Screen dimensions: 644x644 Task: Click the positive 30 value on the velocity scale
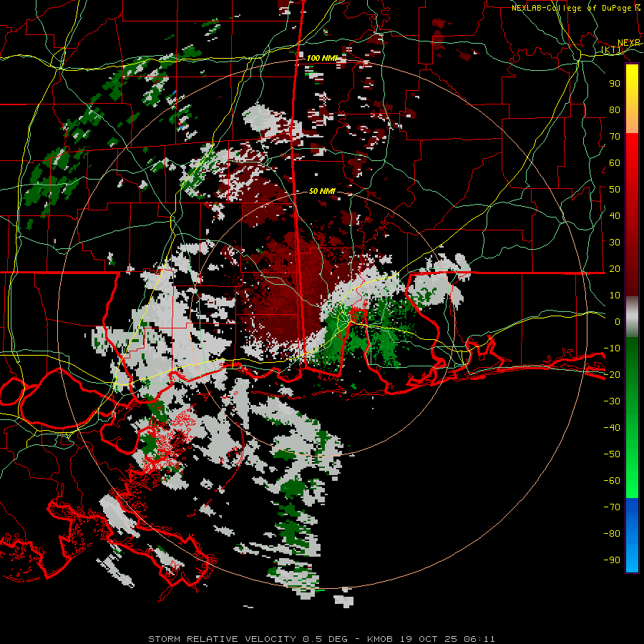coord(615,243)
